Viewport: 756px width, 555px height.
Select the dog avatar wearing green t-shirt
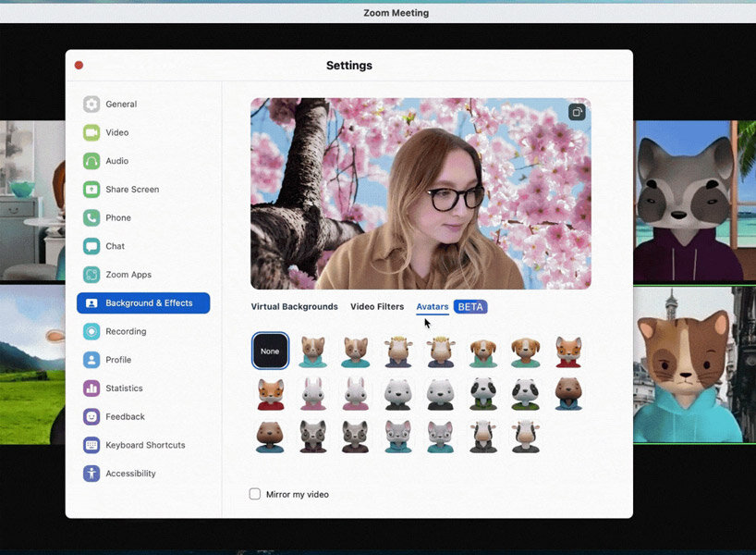[526, 351]
